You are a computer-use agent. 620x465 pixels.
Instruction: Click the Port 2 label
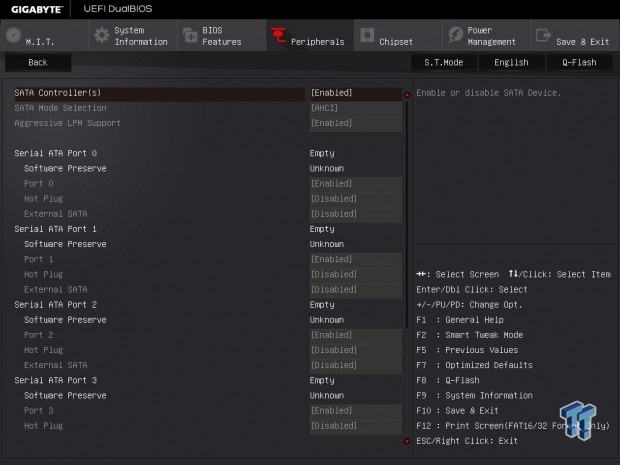pos(39,335)
